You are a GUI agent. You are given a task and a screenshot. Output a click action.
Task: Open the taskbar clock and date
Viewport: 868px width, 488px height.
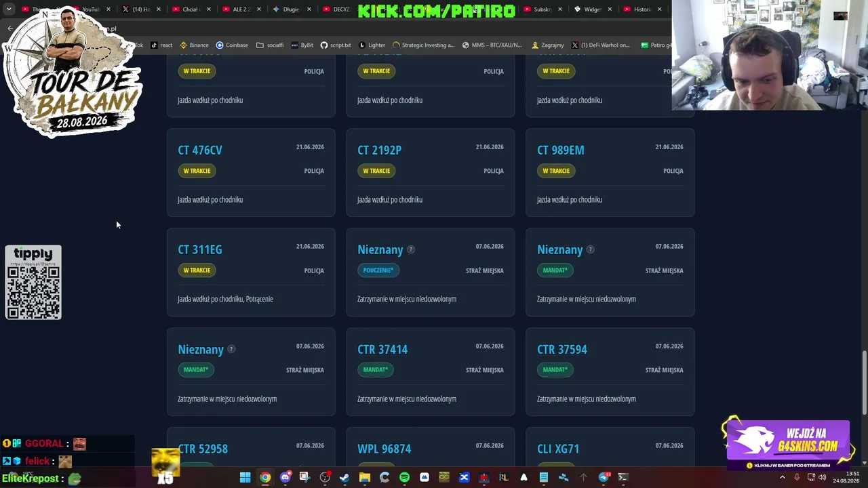(846, 477)
